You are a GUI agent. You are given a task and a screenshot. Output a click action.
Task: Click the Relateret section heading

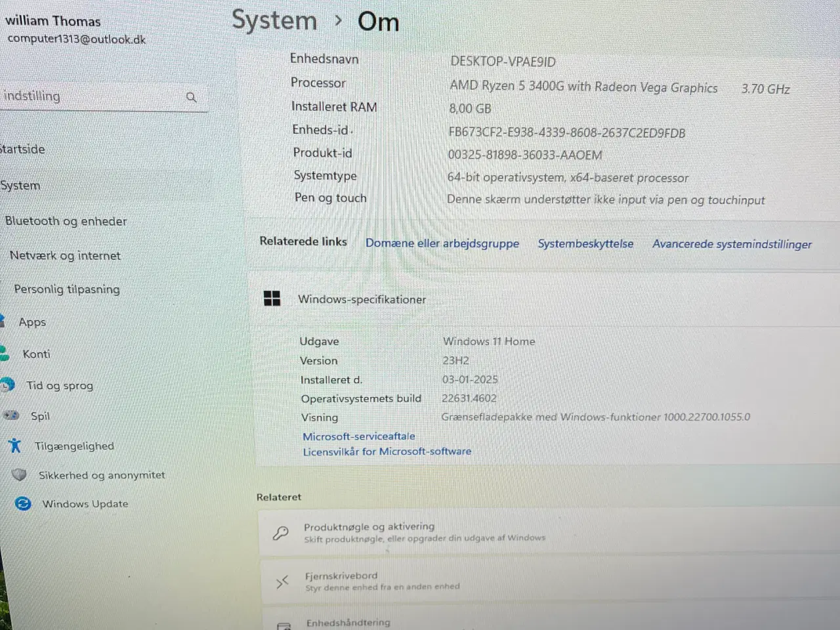279,497
